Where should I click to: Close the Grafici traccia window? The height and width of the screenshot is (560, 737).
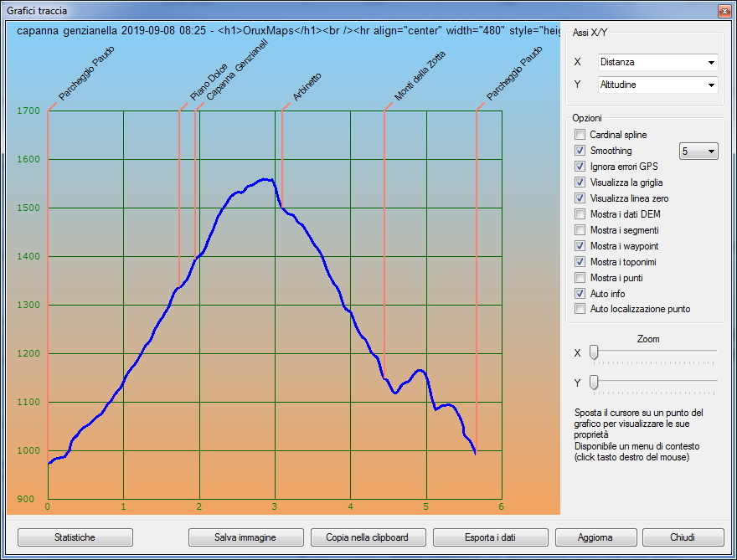coord(724,11)
